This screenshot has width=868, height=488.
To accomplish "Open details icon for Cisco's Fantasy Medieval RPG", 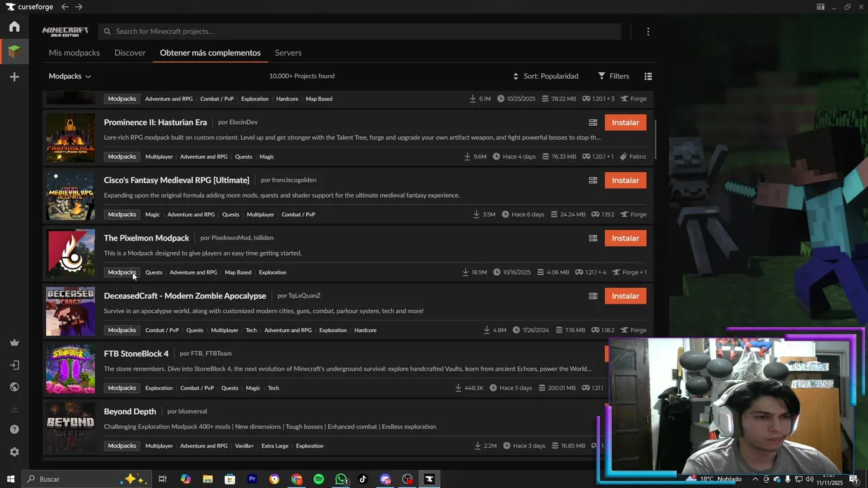I will click(x=593, y=180).
